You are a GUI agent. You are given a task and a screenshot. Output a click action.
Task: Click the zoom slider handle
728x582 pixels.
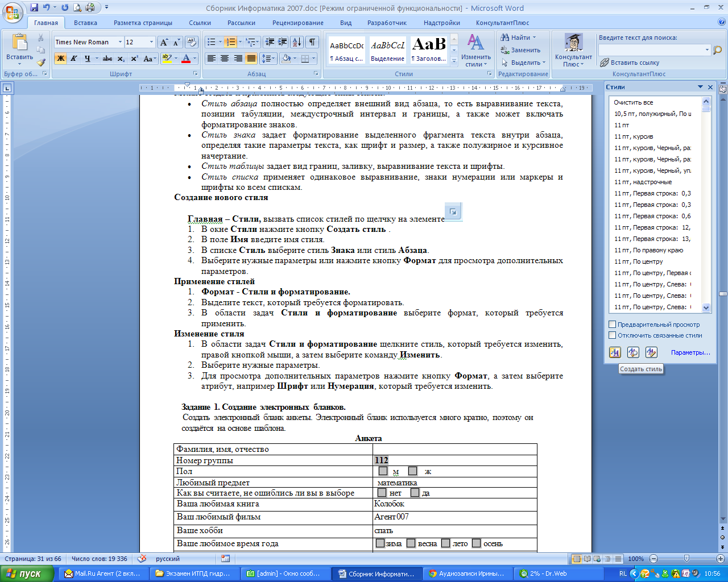[x=686, y=559]
